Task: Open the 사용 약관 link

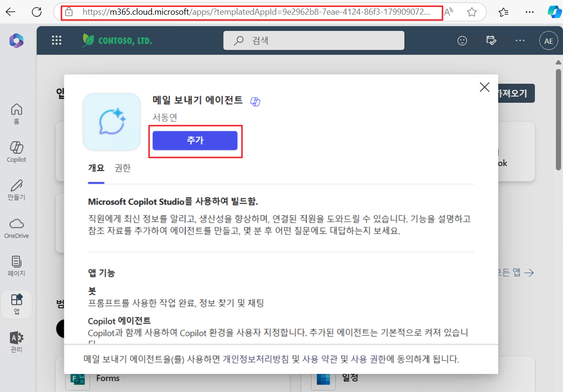Action: tap(320, 359)
